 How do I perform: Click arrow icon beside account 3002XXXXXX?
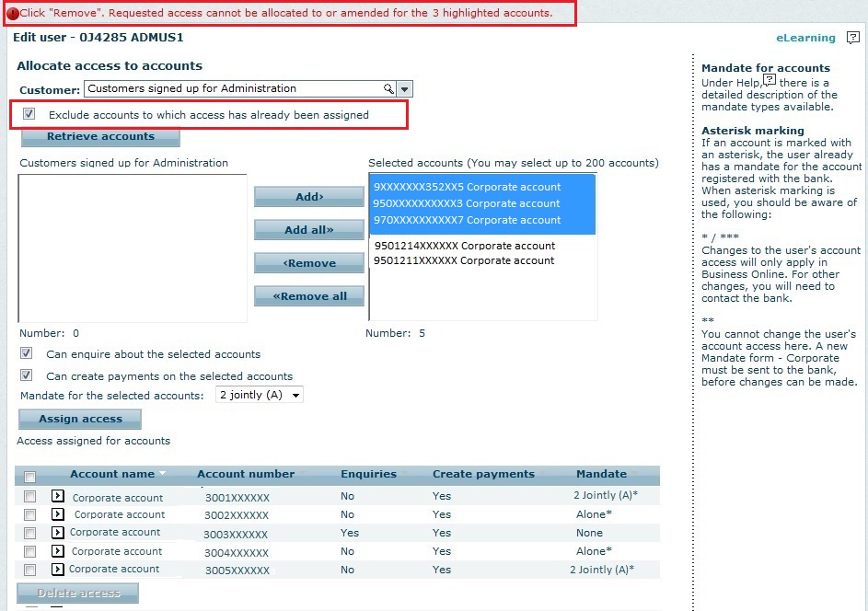57,514
